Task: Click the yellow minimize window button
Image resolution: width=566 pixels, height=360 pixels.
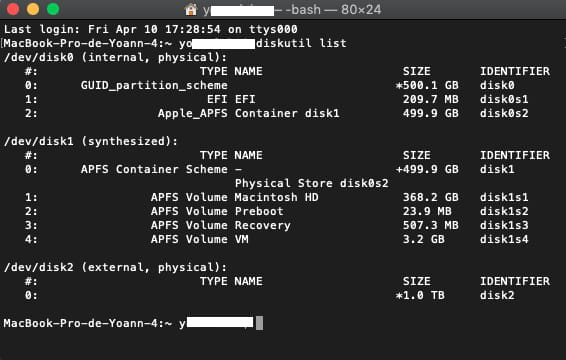Action: pos(33,9)
